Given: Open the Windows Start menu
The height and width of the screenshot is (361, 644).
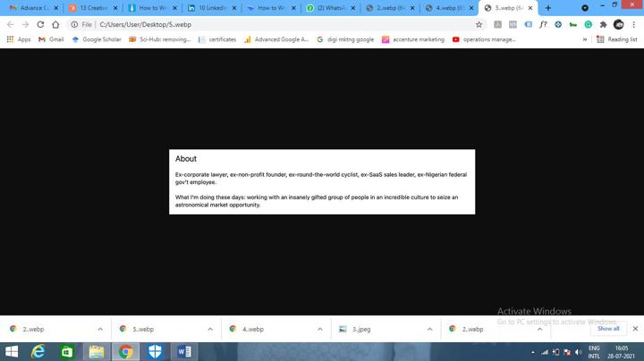Looking at the screenshot, I should point(12,351).
